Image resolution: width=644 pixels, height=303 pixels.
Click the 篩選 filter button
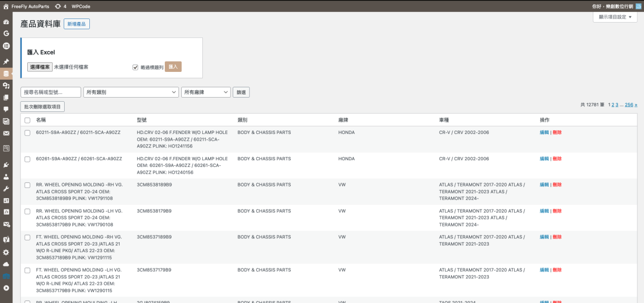(x=241, y=92)
